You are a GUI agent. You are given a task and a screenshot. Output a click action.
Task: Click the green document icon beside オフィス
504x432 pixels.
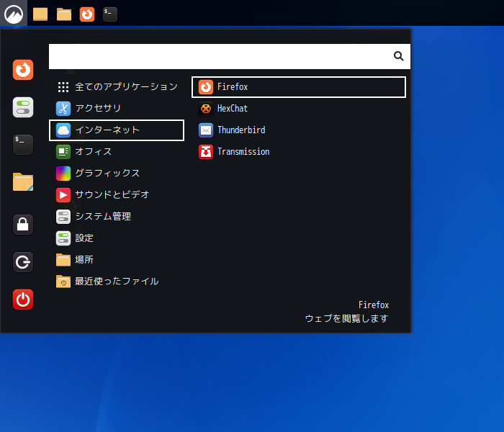63,152
